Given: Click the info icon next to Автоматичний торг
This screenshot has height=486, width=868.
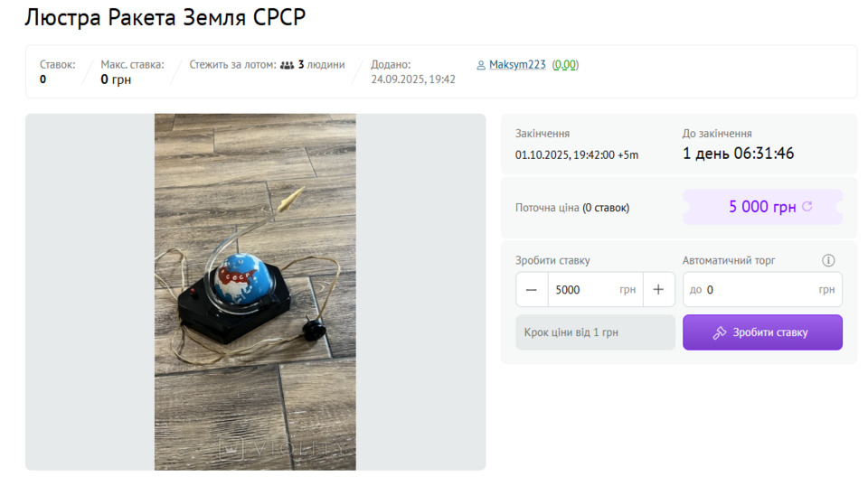Looking at the screenshot, I should click(x=828, y=260).
